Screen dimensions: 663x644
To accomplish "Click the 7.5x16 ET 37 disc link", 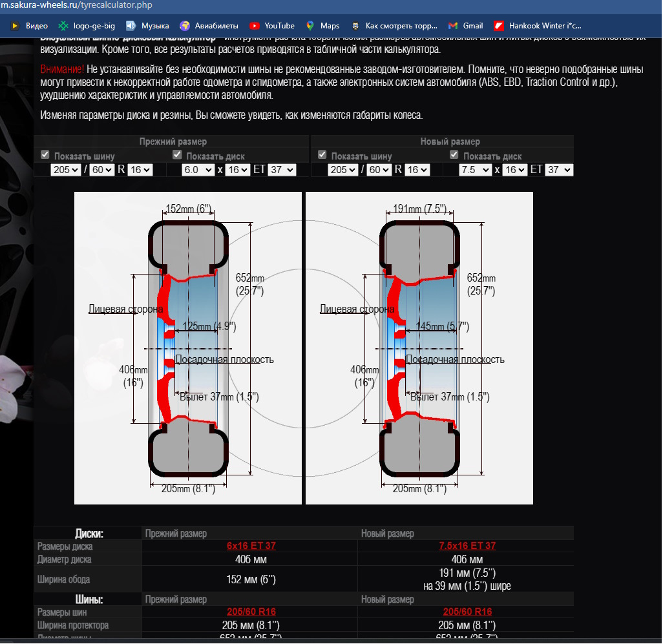I will point(467,546).
